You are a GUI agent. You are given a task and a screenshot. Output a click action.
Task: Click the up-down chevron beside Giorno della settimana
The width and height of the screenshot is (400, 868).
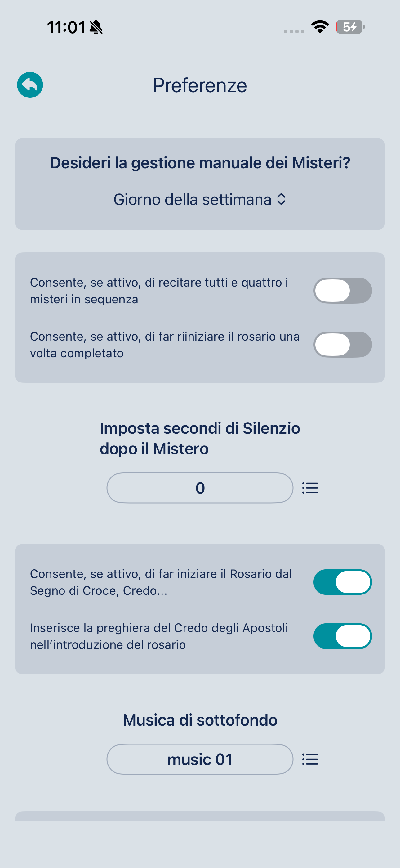coord(281,200)
